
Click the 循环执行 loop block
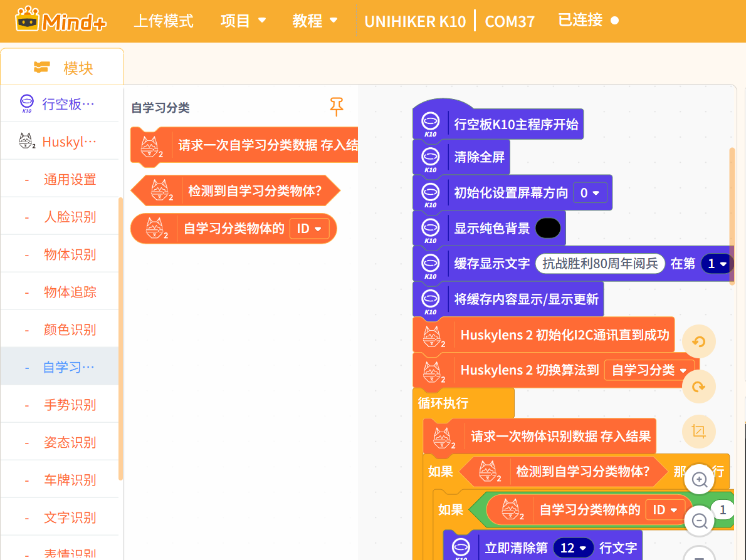pyautogui.click(x=463, y=403)
